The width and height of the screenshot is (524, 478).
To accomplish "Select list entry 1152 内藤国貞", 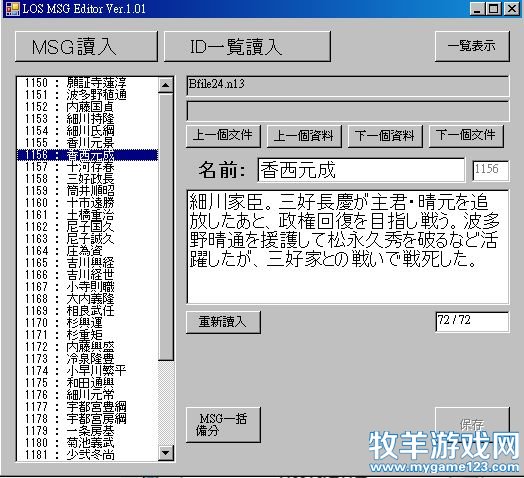I will pyautogui.click(x=88, y=107).
